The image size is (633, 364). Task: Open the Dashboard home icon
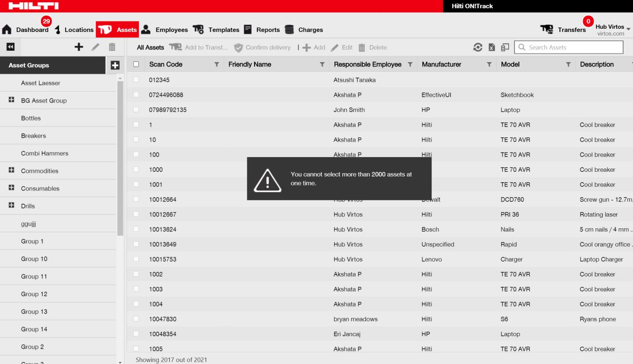(7, 30)
